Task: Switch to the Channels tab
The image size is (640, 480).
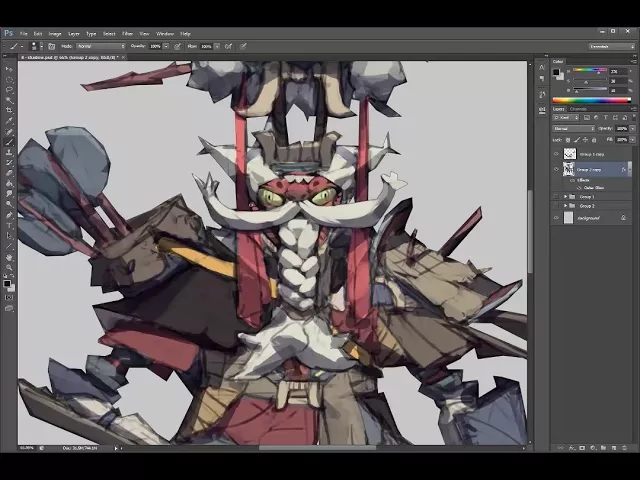Action: [x=578, y=109]
